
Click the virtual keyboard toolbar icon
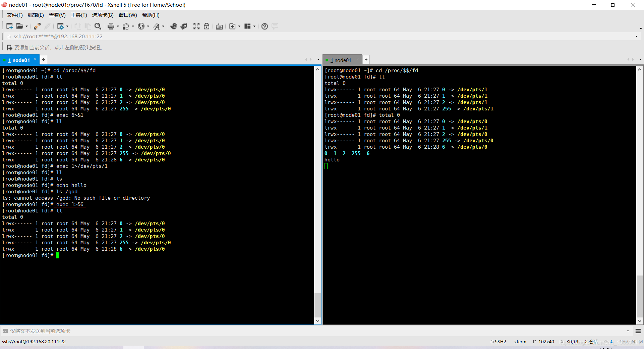click(219, 27)
